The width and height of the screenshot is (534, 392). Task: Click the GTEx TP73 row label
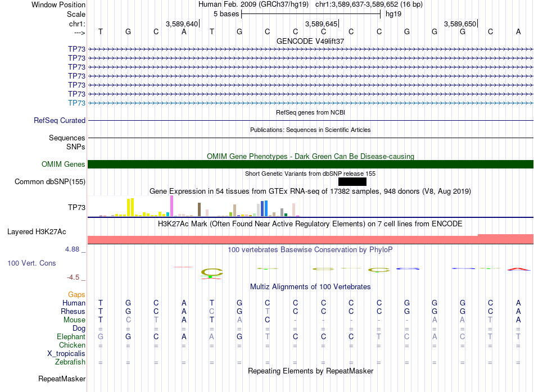tap(76, 208)
